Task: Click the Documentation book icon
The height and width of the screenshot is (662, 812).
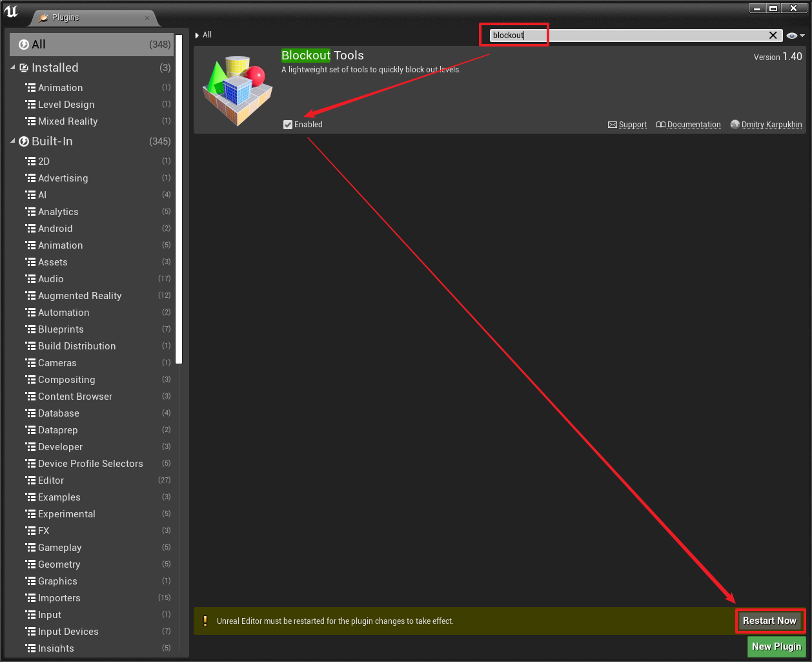Action: 661,125
